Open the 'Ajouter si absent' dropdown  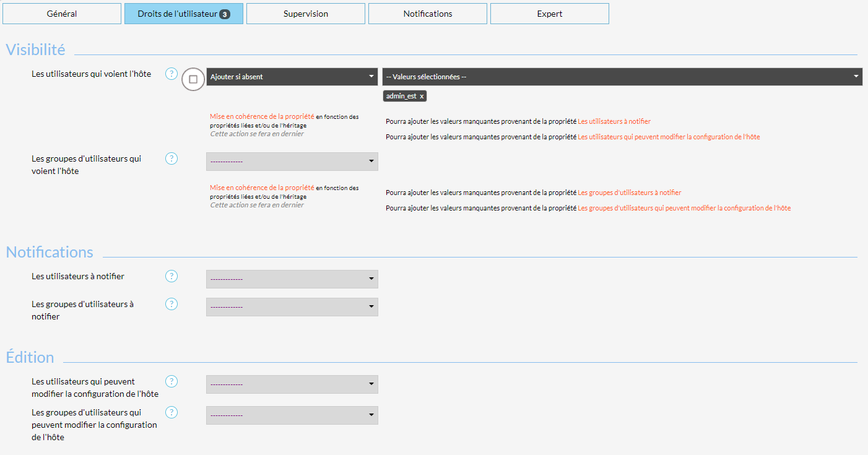pos(292,77)
